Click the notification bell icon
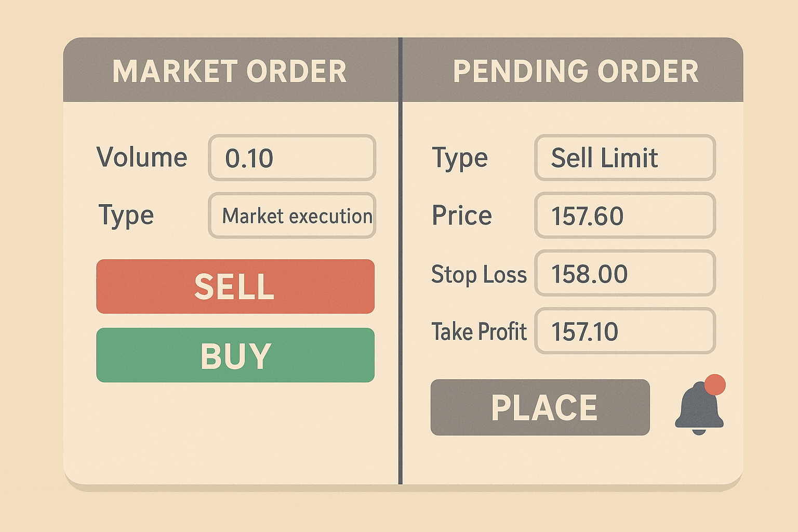Screen dimensions: 798x532 pyautogui.click(x=698, y=410)
